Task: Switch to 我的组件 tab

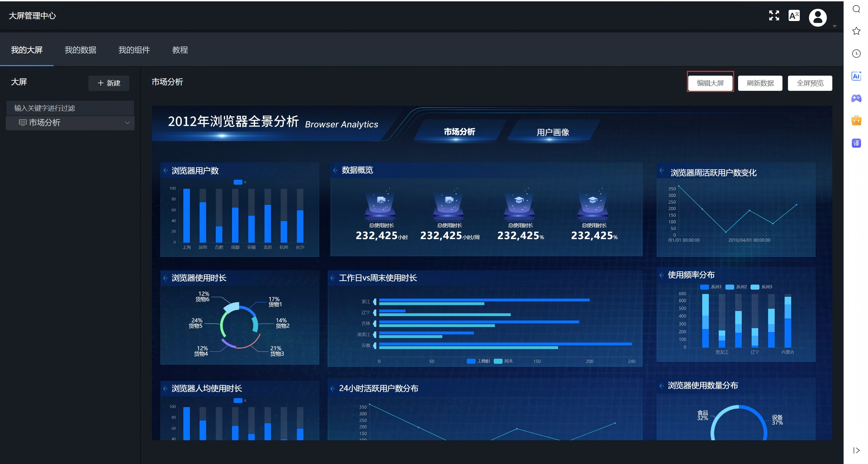Action: coord(134,50)
